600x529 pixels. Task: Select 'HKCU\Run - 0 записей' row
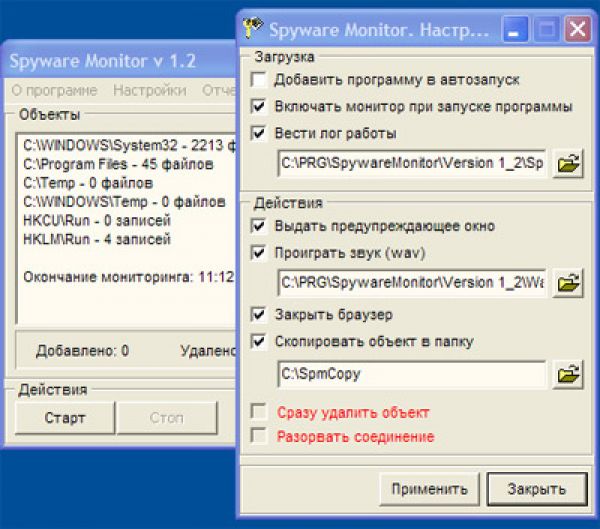pos(97,221)
